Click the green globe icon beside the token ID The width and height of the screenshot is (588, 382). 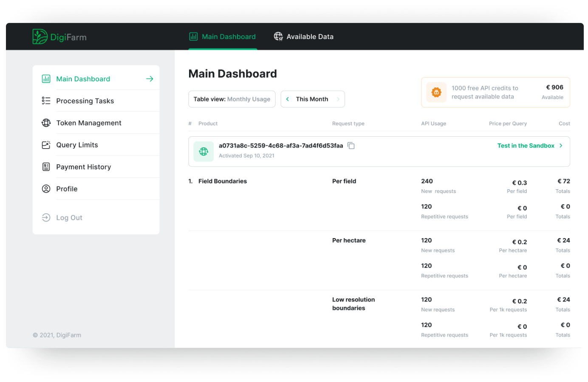[x=203, y=151]
